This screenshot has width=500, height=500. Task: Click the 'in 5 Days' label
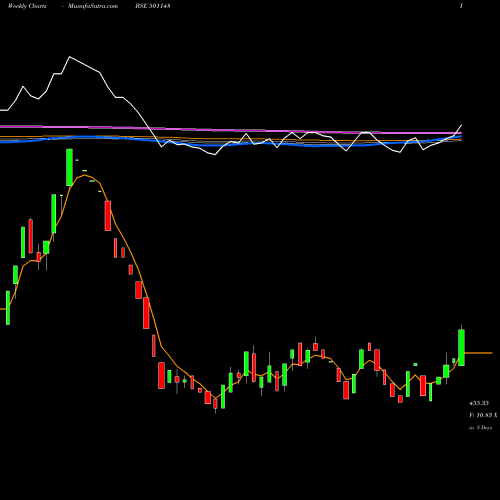[x=480, y=427]
